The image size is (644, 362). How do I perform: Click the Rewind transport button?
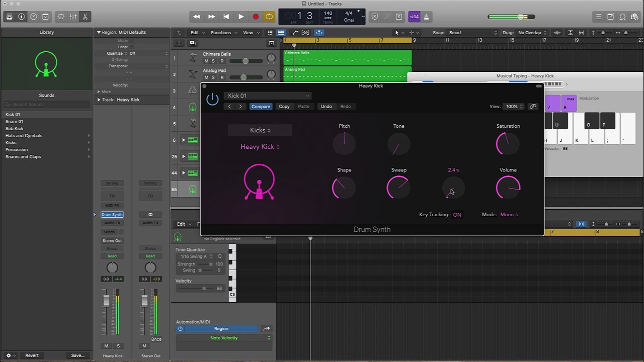click(x=197, y=17)
